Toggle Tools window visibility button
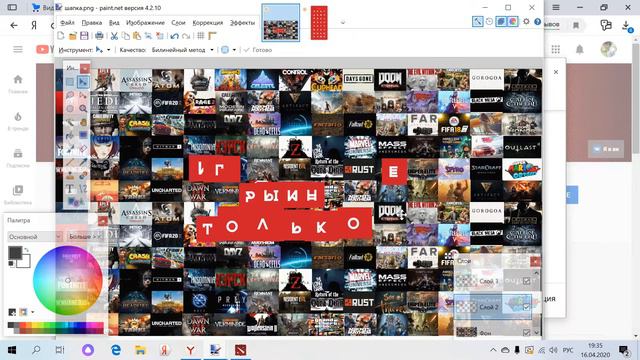Viewport: 640px width, 360px height. [478, 21]
